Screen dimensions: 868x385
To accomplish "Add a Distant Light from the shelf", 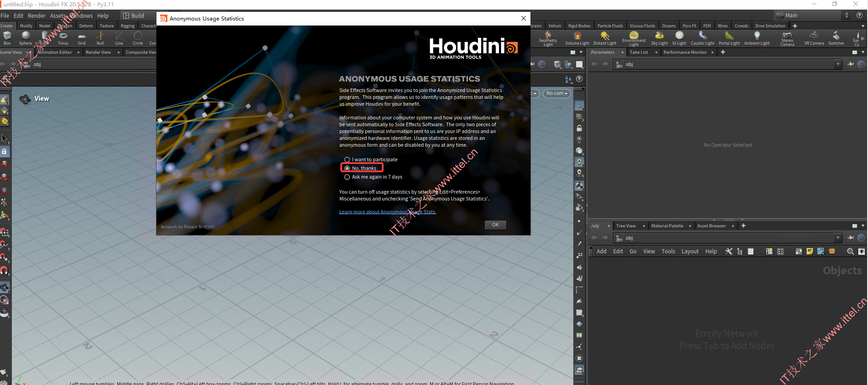I will (x=605, y=38).
